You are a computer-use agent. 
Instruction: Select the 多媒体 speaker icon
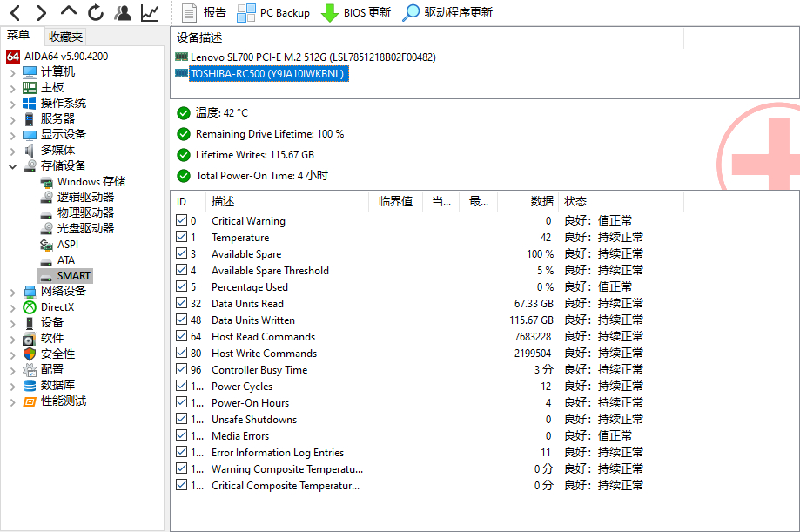(30, 150)
